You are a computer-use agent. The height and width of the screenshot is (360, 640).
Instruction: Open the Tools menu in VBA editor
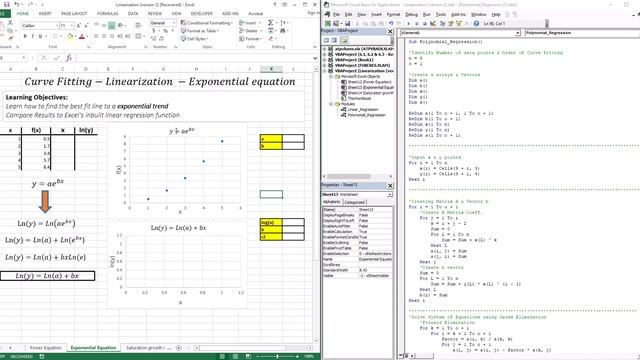pos(441,14)
